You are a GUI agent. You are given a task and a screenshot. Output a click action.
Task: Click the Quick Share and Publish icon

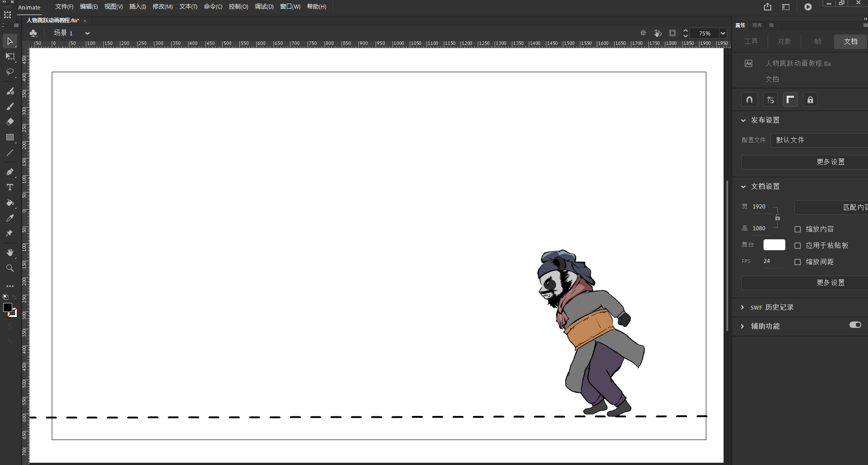point(768,7)
